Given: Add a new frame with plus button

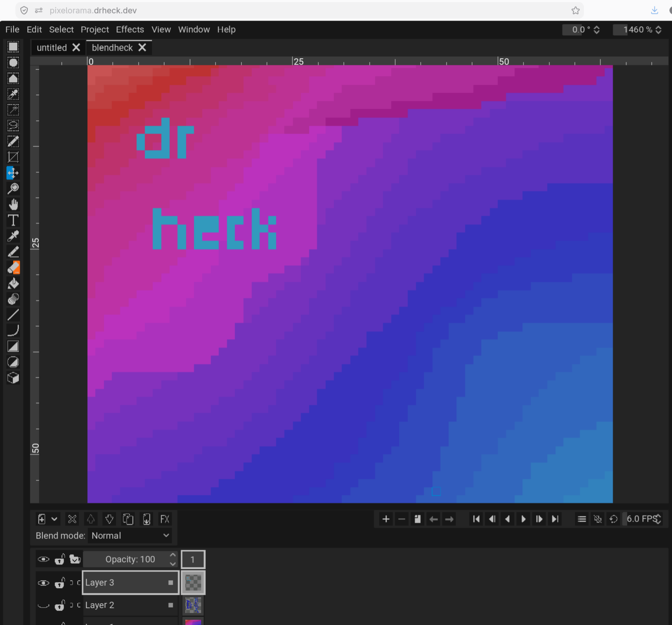Looking at the screenshot, I should [386, 519].
